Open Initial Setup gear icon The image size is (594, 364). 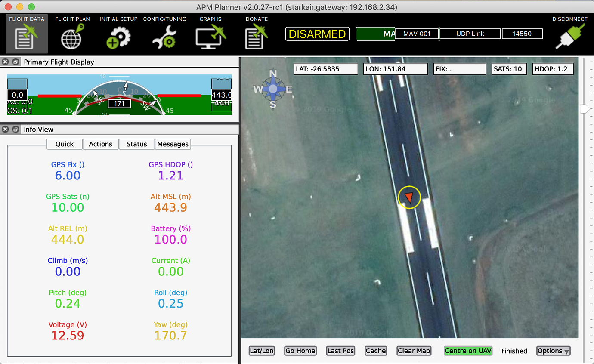coord(118,37)
